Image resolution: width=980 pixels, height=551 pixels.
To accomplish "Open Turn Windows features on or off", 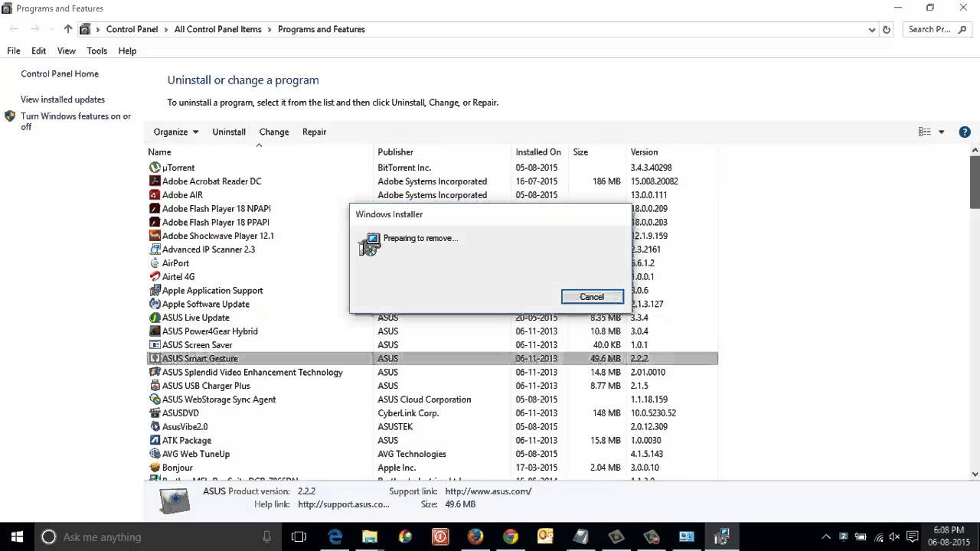I will pos(76,122).
